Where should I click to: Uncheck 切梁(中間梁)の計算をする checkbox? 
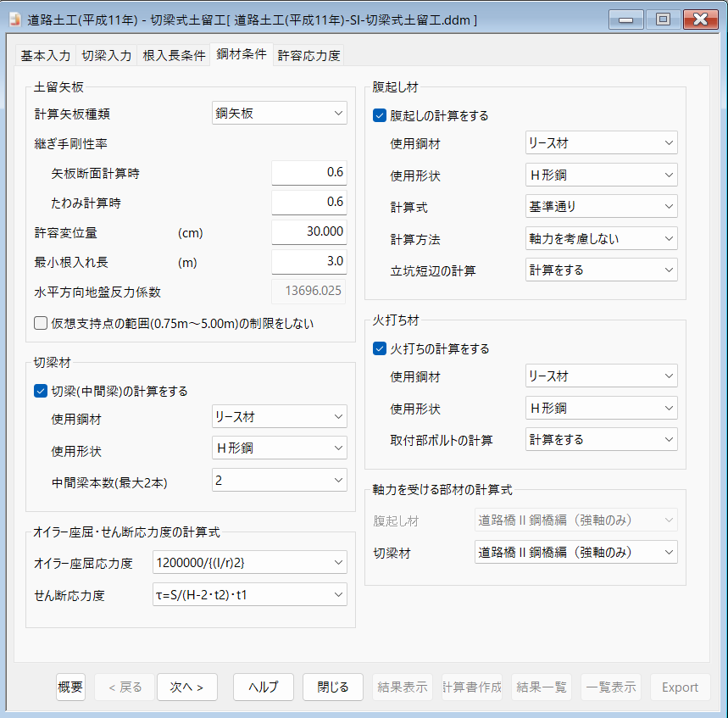tap(41, 391)
